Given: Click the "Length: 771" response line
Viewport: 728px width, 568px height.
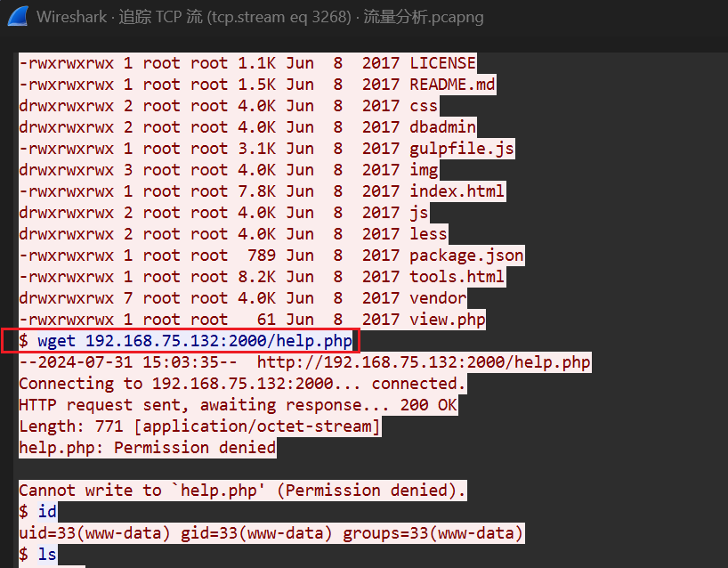Looking at the screenshot, I should point(199,426).
